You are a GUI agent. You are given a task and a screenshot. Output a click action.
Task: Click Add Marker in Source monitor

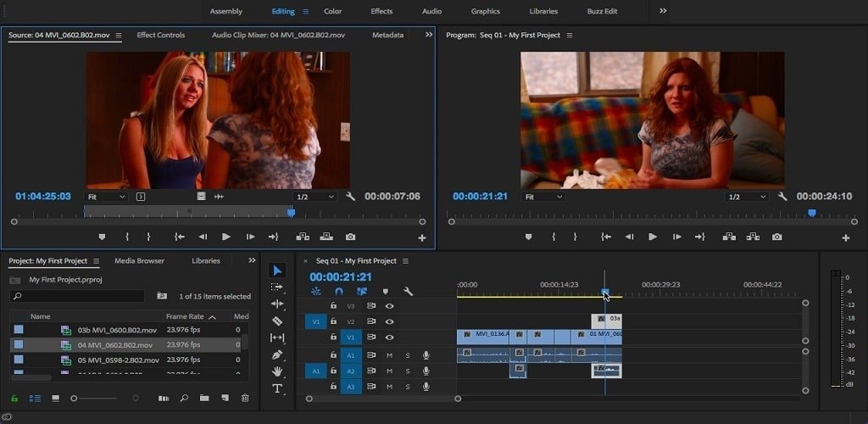102,237
